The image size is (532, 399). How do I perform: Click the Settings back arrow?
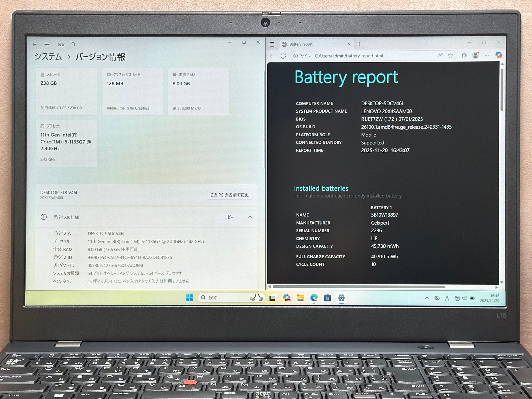[x=34, y=44]
